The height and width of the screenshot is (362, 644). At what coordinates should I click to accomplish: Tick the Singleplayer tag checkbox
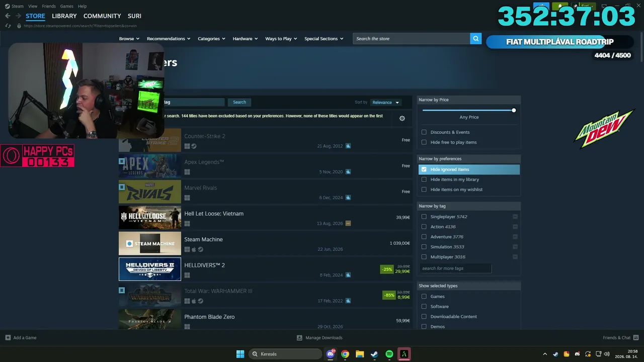pos(424,217)
